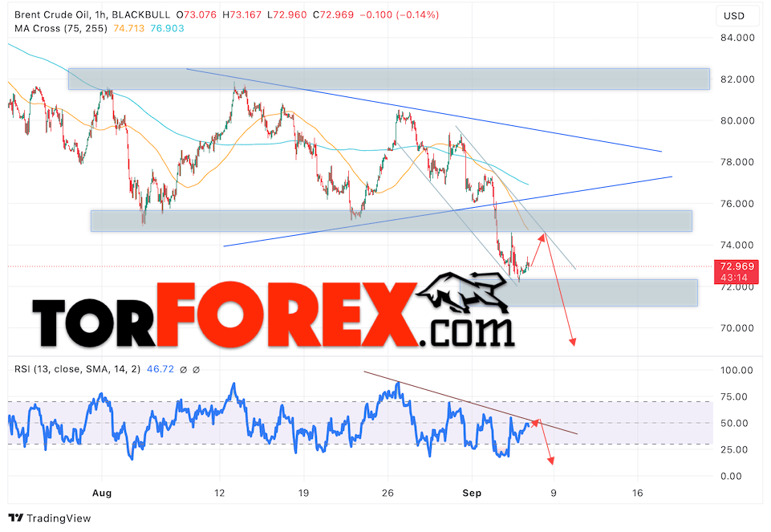Image resolution: width=771 pixels, height=532 pixels.
Task: Click the low price value L72.960
Action: [287, 14]
